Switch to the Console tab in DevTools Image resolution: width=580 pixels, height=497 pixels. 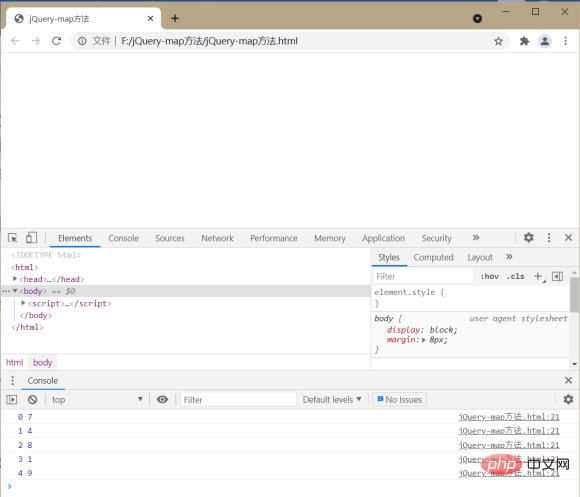point(123,238)
